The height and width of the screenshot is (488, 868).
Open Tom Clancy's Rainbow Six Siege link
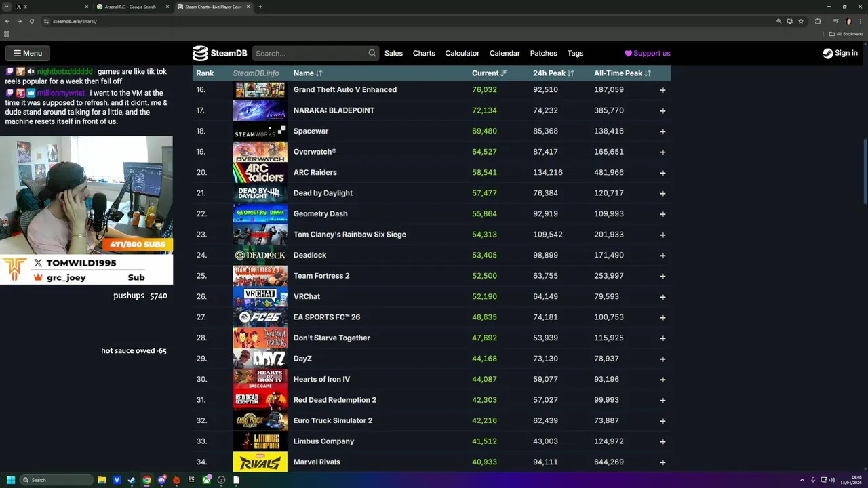pyautogui.click(x=350, y=235)
